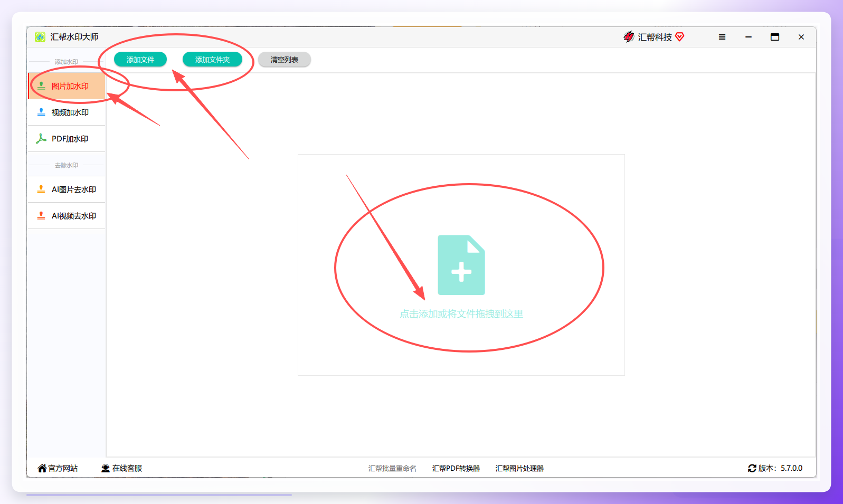Open 汇帮图片处理器 link
This screenshot has width=843, height=504.
coord(519,469)
